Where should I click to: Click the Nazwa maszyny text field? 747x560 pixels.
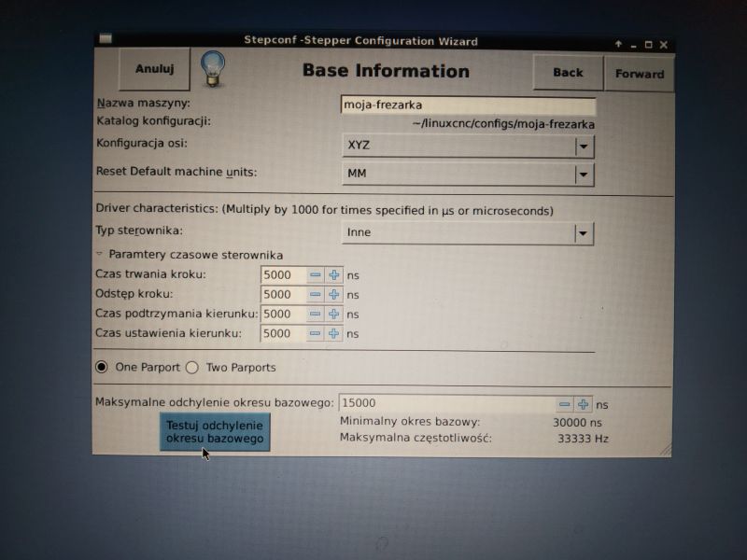pyautogui.click(x=468, y=105)
